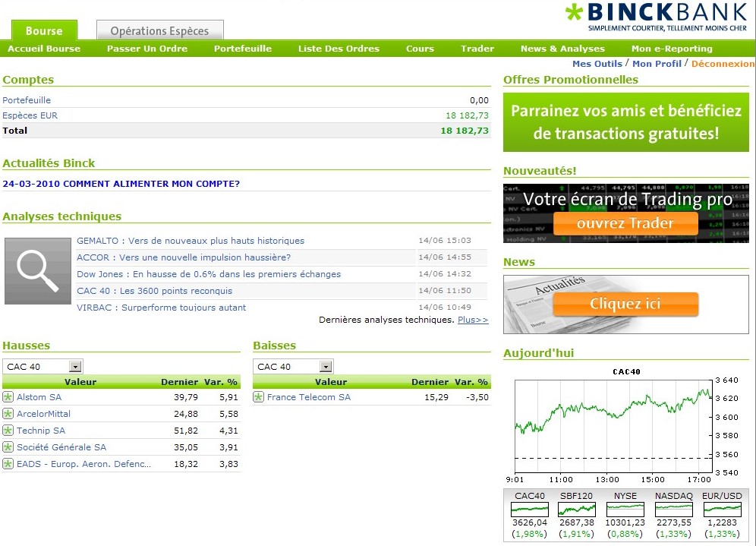Open the VIRBAC analysis link

(x=161, y=308)
